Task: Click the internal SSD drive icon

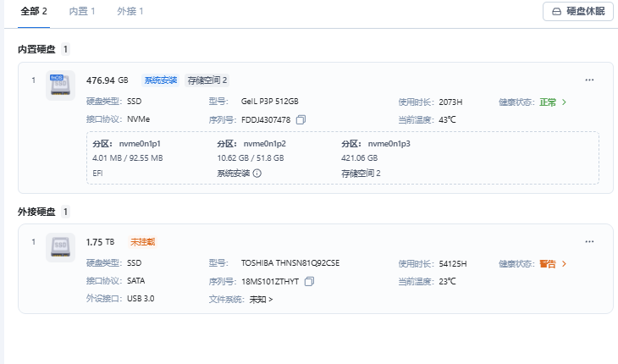Action: tap(60, 85)
